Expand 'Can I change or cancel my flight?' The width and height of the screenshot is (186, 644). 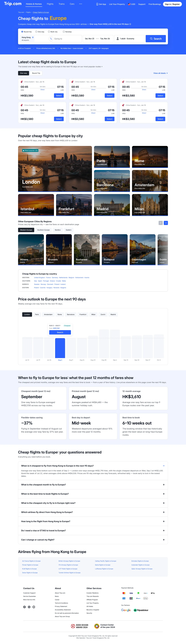coord(93,540)
